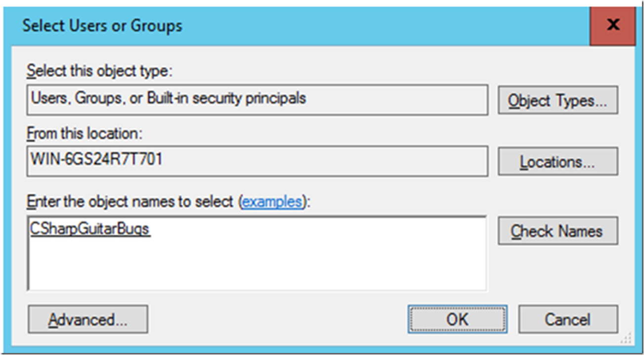Click the object type field showing Users, Groups

click(x=257, y=100)
